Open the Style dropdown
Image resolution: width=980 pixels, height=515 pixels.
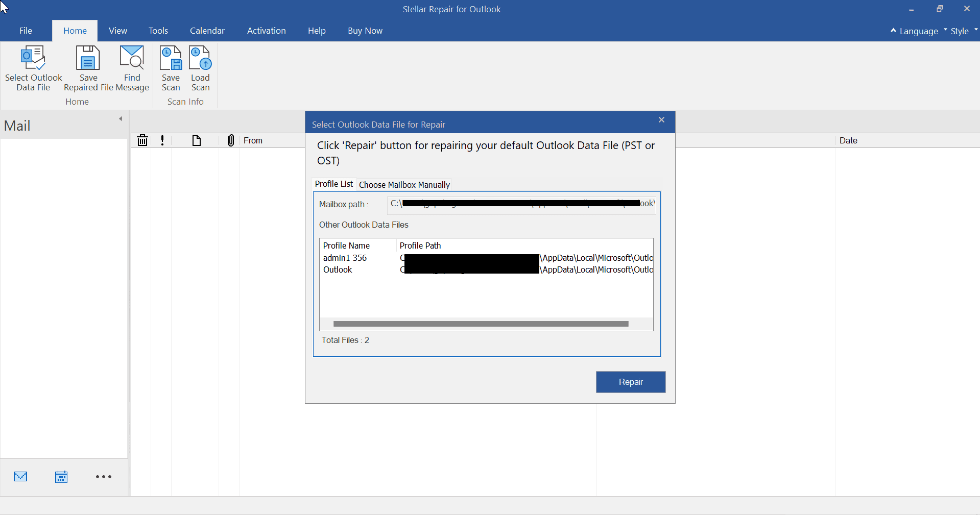pos(961,31)
